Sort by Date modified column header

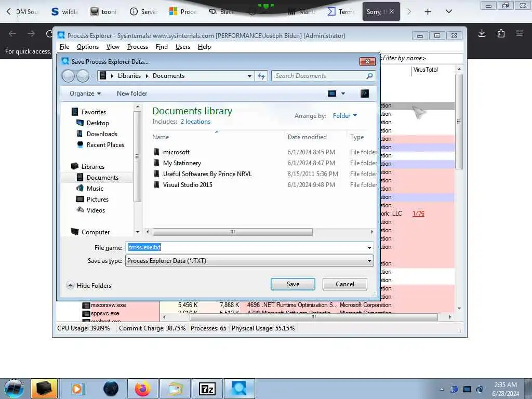[307, 137]
